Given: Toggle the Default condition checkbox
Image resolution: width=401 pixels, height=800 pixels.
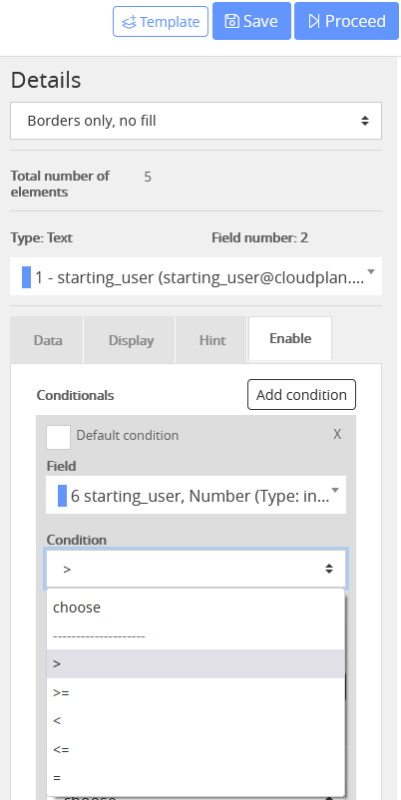Looking at the screenshot, I should point(58,437).
